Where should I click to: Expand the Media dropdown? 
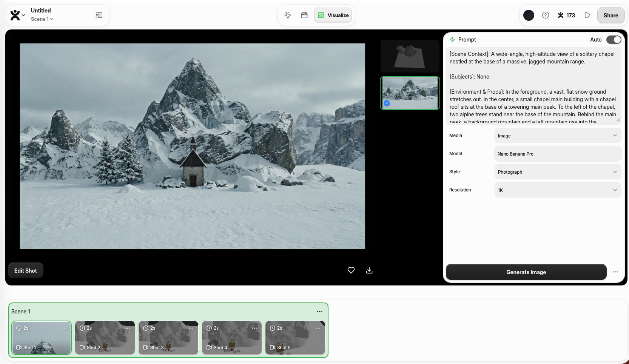pos(557,136)
